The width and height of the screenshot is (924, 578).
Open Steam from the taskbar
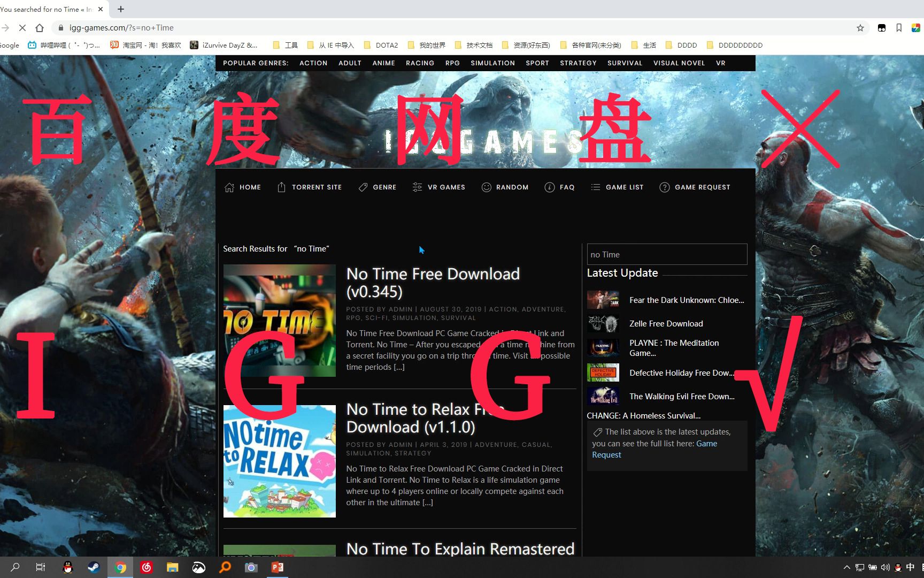94,567
